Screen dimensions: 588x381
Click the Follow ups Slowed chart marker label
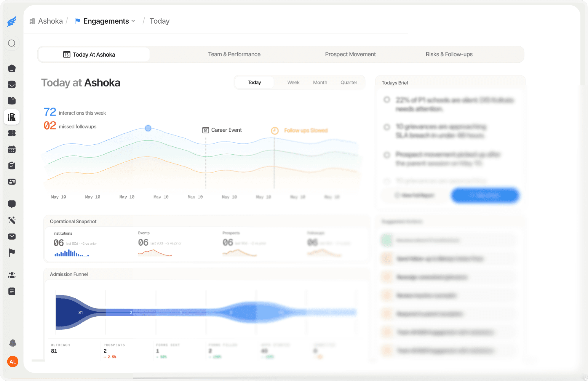306,130
